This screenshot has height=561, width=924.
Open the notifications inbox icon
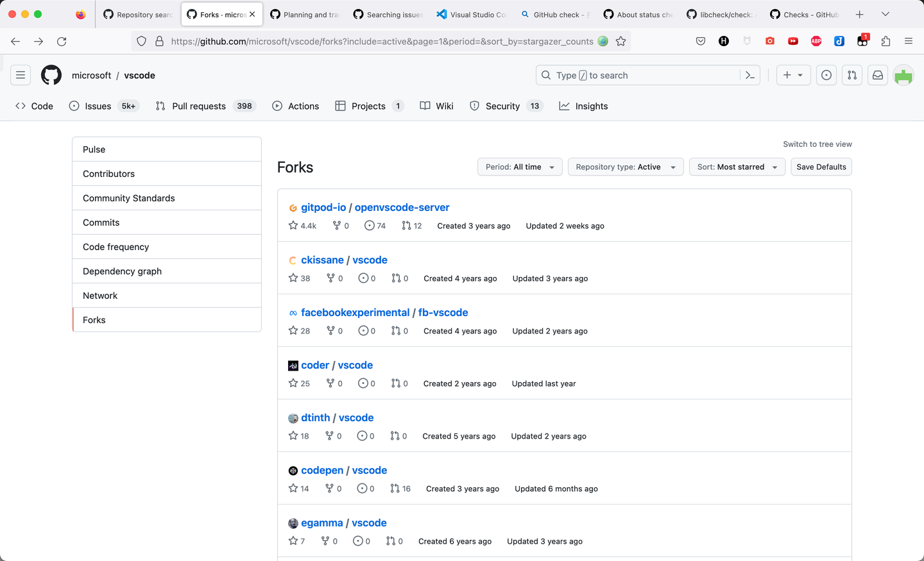[878, 75]
